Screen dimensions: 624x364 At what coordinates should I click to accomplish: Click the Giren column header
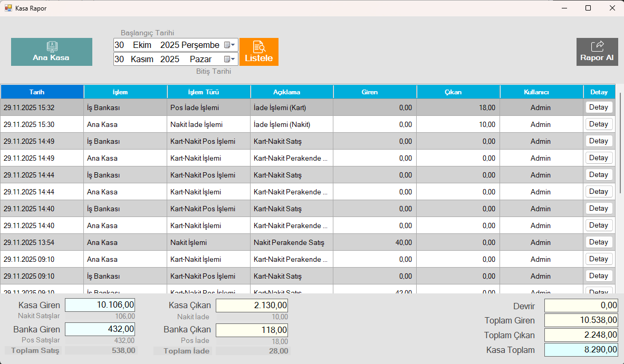click(x=375, y=92)
